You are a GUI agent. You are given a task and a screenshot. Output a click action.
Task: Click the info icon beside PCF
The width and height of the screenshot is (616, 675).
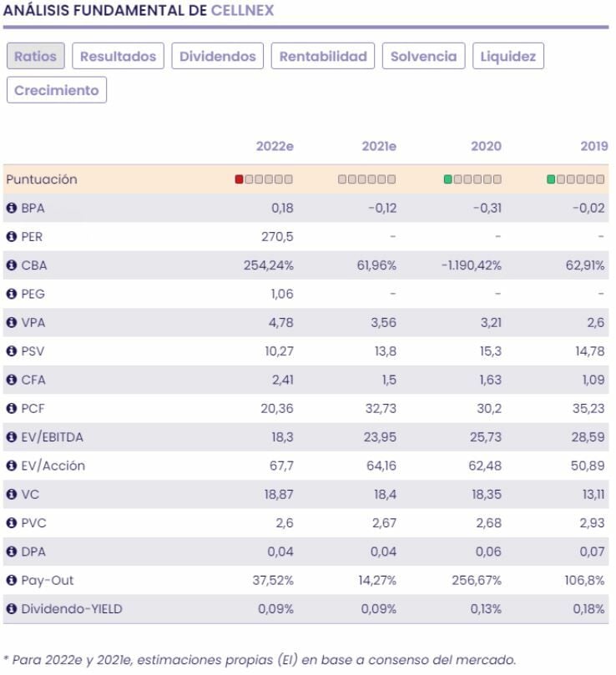pos(12,409)
